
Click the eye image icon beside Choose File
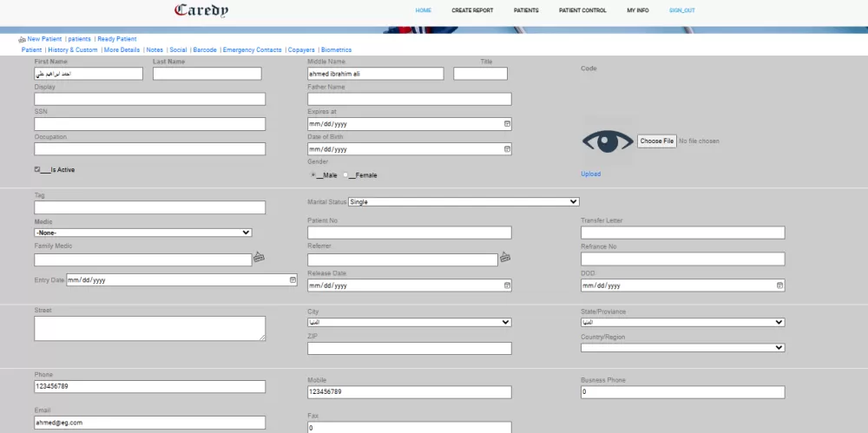pos(608,141)
